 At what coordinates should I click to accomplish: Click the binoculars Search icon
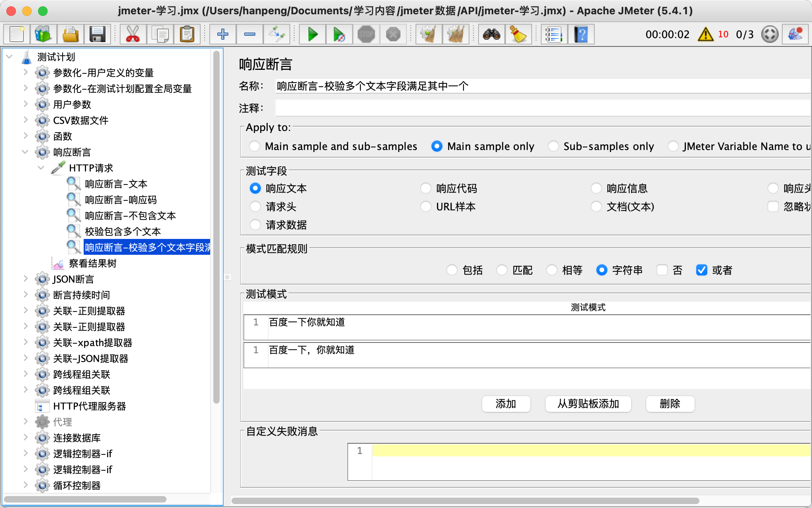491,35
